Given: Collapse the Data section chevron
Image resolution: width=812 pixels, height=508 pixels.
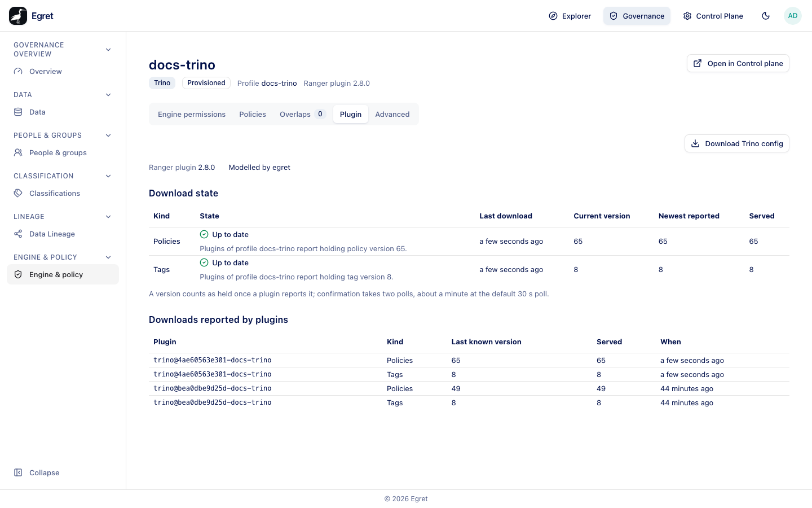Looking at the screenshot, I should pyautogui.click(x=108, y=95).
